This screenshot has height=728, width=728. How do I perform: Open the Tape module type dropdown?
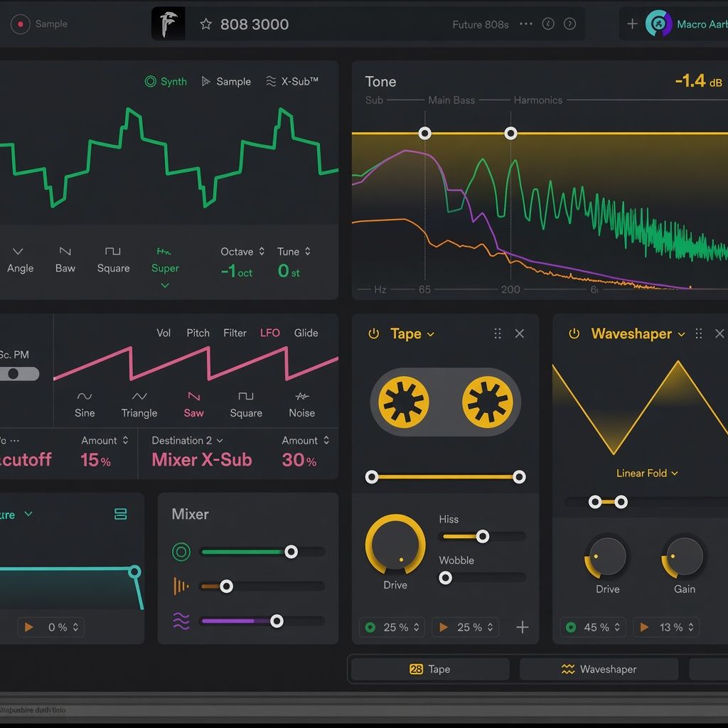pyautogui.click(x=412, y=334)
